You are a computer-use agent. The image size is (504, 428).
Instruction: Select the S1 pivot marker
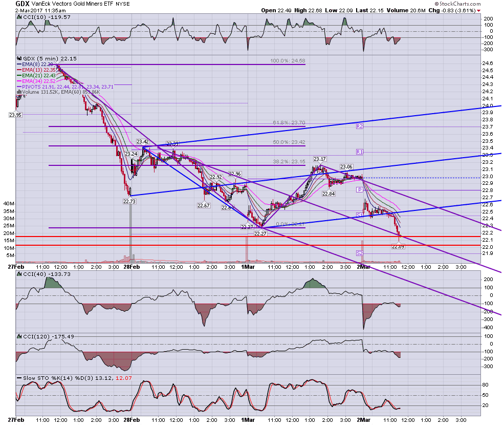click(359, 215)
